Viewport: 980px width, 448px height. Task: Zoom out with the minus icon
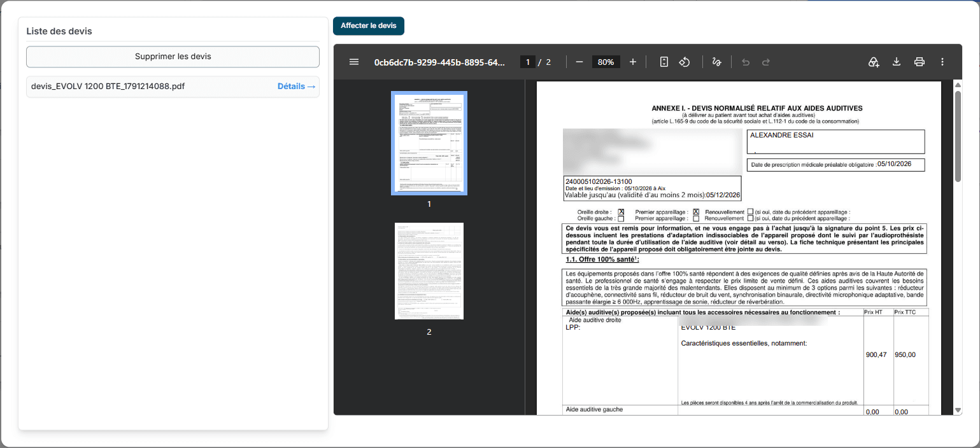pos(579,62)
